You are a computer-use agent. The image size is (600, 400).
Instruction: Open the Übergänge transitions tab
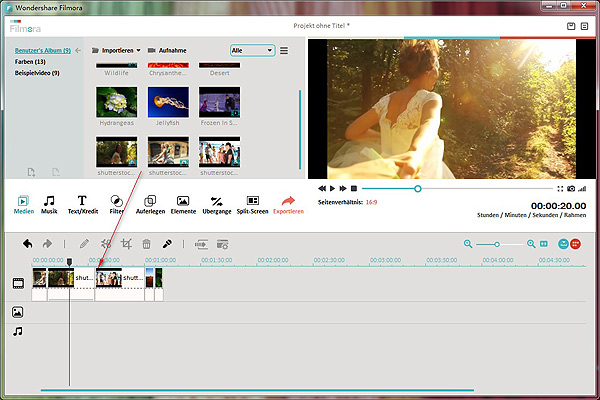(217, 205)
